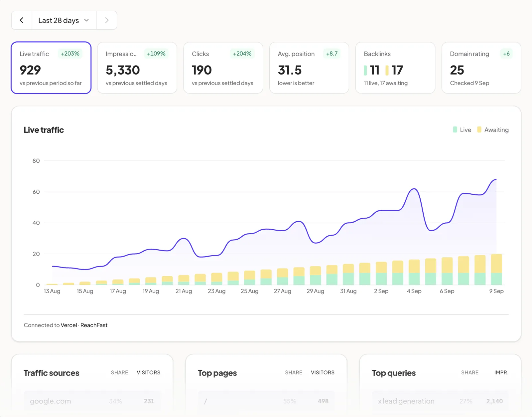Click the 190 clicks value
This screenshot has width=532, height=417.
coord(202,70)
